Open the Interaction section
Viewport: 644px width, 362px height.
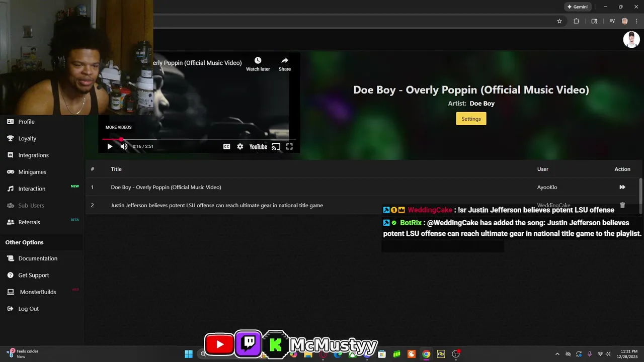point(32,189)
